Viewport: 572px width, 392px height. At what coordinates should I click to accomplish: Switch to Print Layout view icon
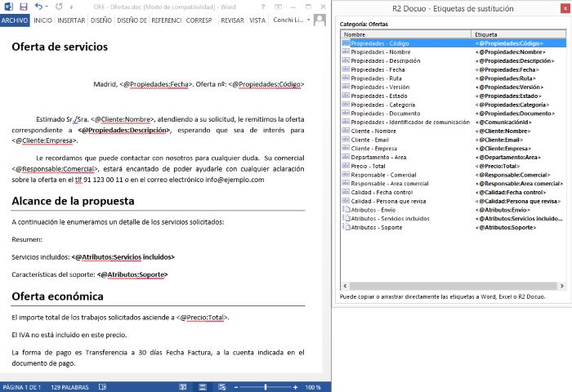(x=203, y=387)
